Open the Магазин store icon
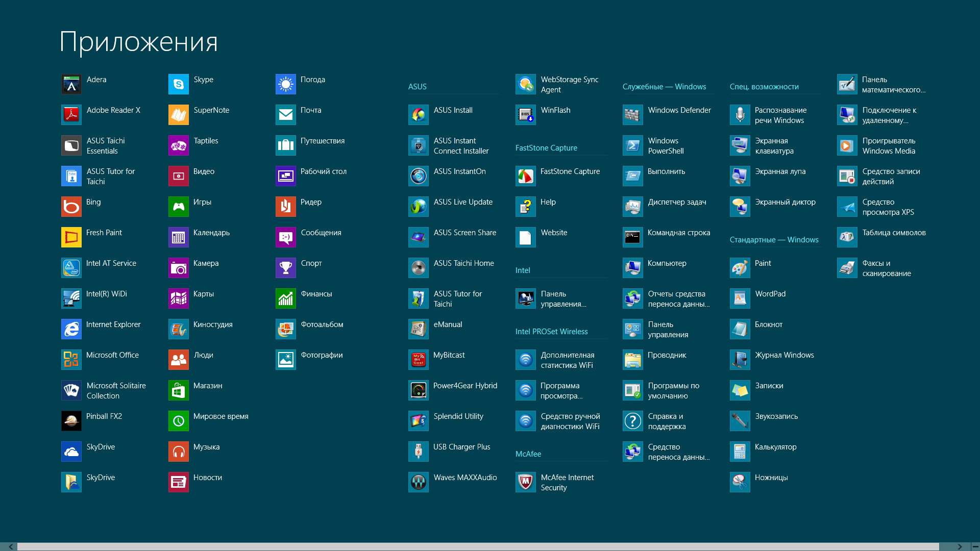The image size is (980, 551). 179,390
